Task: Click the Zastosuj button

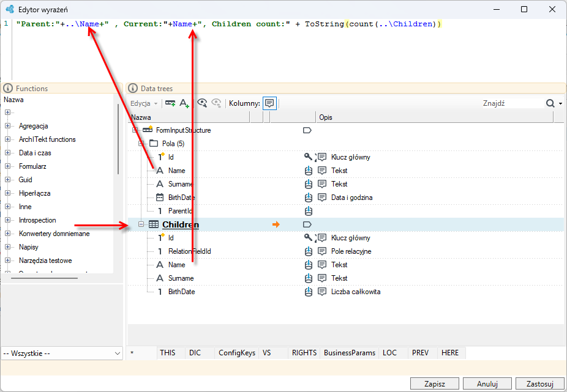Action: 540,383
